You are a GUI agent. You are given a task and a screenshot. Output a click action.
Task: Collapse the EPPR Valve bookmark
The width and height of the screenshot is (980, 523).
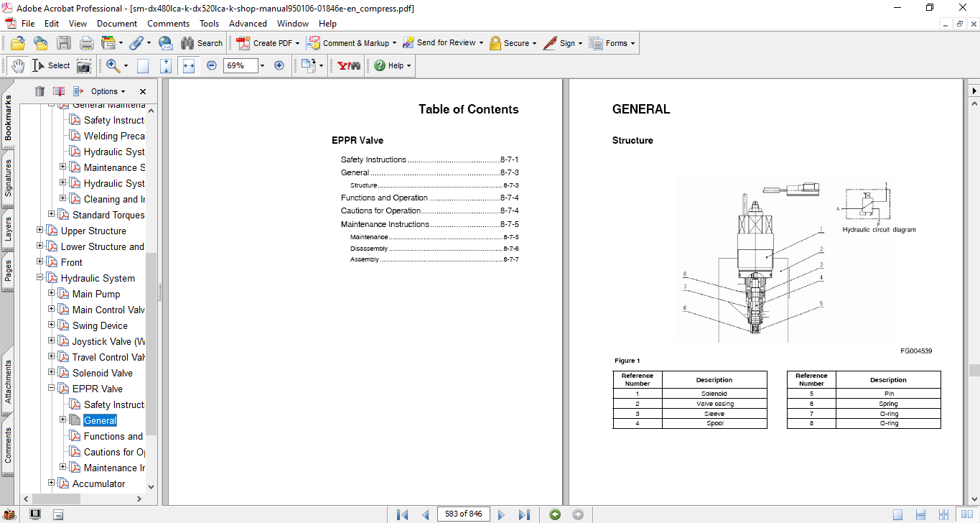(52, 389)
